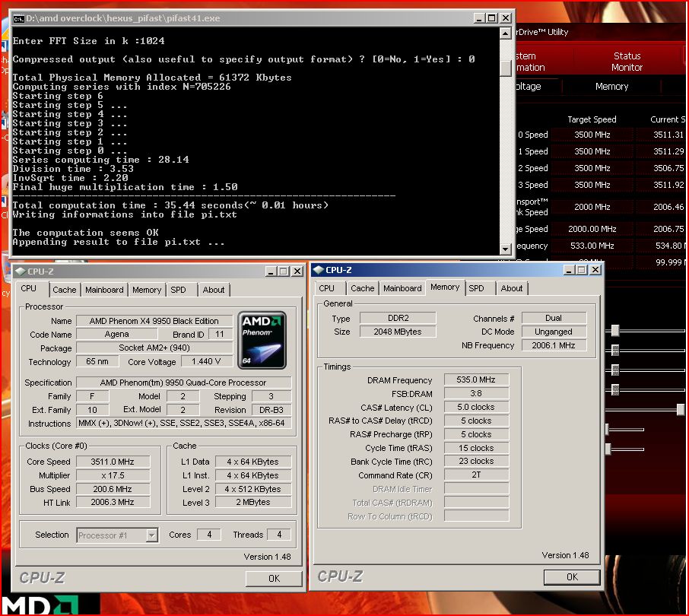Click the Level 3 cache value 2 MBytes
Image resolution: width=689 pixels, height=616 pixels.
(253, 502)
